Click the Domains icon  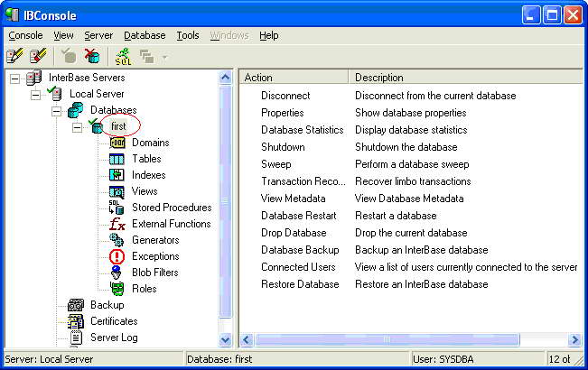[x=117, y=143]
